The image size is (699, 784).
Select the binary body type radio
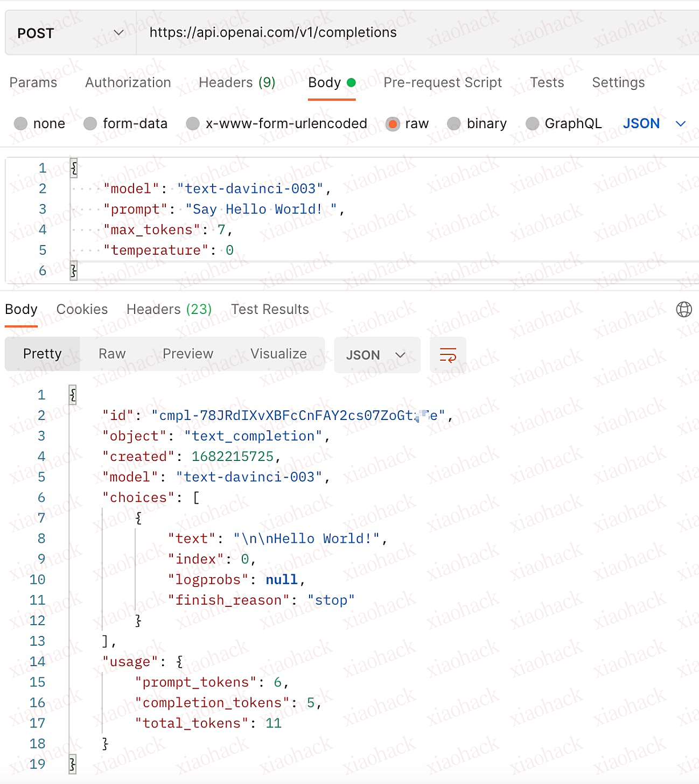pos(454,124)
